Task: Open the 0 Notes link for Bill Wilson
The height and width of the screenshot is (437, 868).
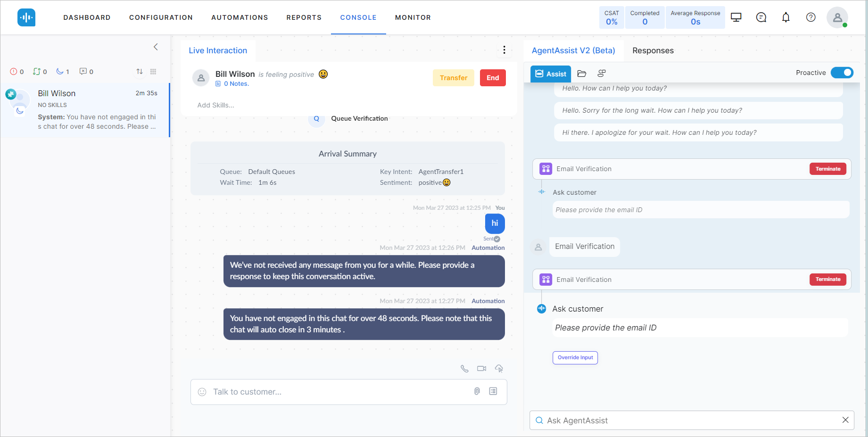Action: point(236,83)
